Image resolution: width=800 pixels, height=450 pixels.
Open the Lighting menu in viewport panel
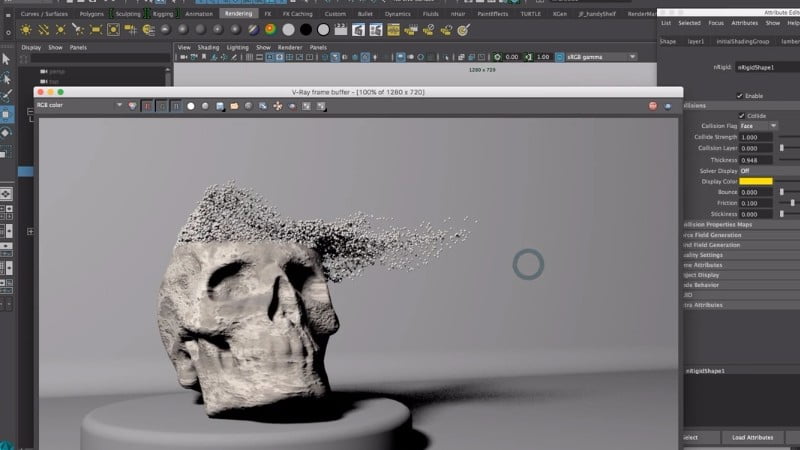(x=237, y=47)
